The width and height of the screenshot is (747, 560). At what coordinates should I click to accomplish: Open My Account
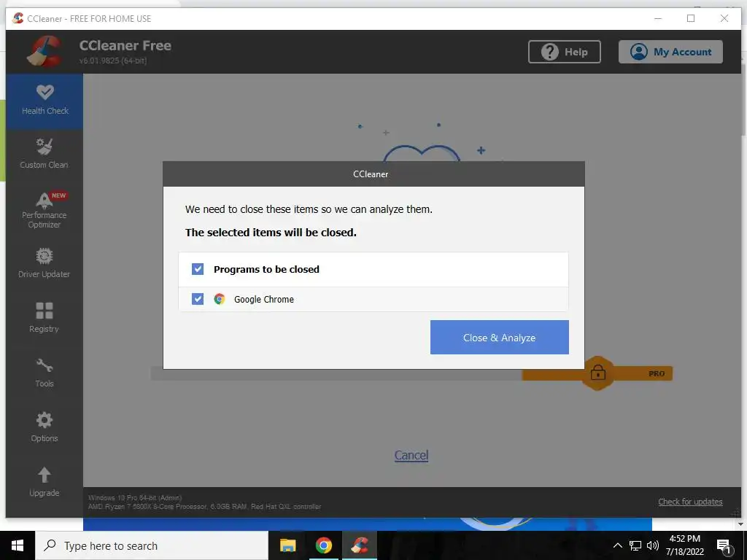670,52
